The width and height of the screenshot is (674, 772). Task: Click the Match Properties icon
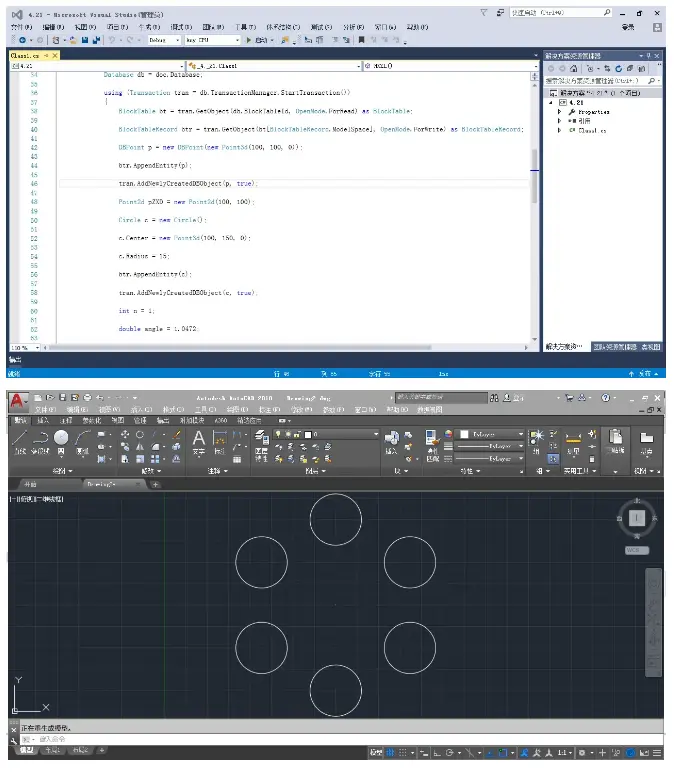click(432, 439)
